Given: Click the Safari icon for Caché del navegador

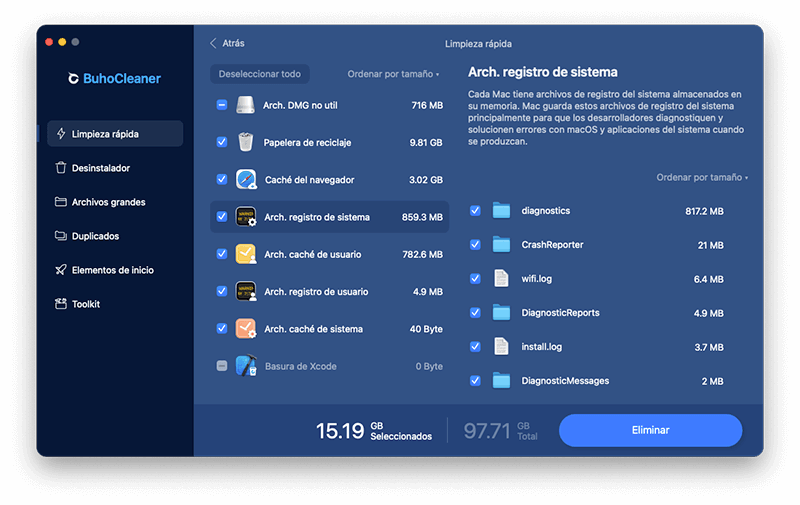Looking at the screenshot, I should tap(246, 180).
